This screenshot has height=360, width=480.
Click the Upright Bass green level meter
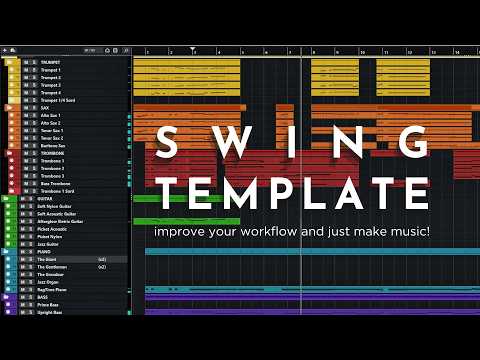[x=129, y=313]
